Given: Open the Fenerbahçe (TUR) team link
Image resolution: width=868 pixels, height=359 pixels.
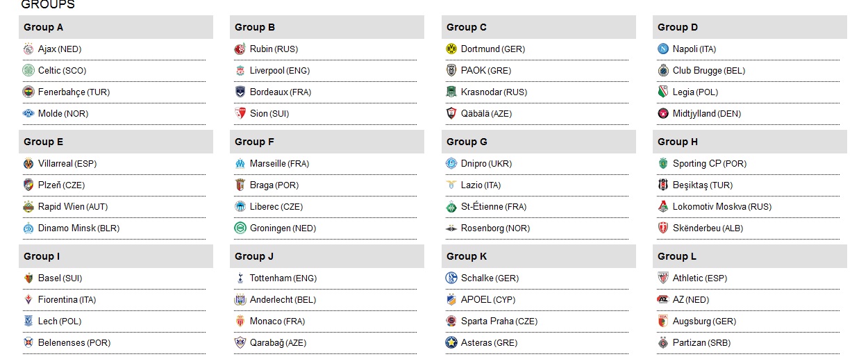Looking at the screenshot, I should [74, 92].
